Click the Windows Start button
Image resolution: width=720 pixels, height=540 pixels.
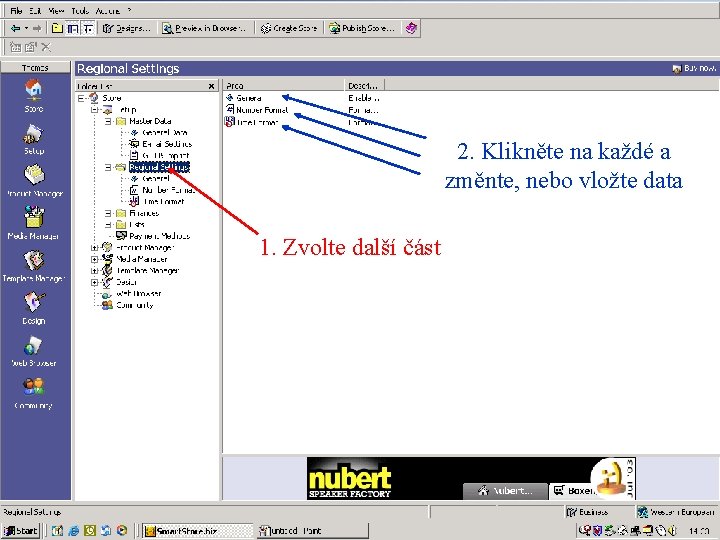21,531
